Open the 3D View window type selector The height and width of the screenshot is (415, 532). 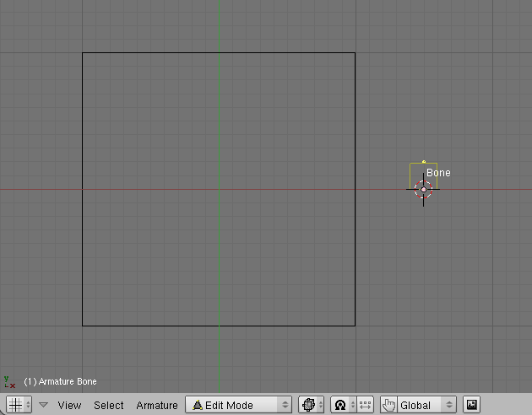[19, 405]
